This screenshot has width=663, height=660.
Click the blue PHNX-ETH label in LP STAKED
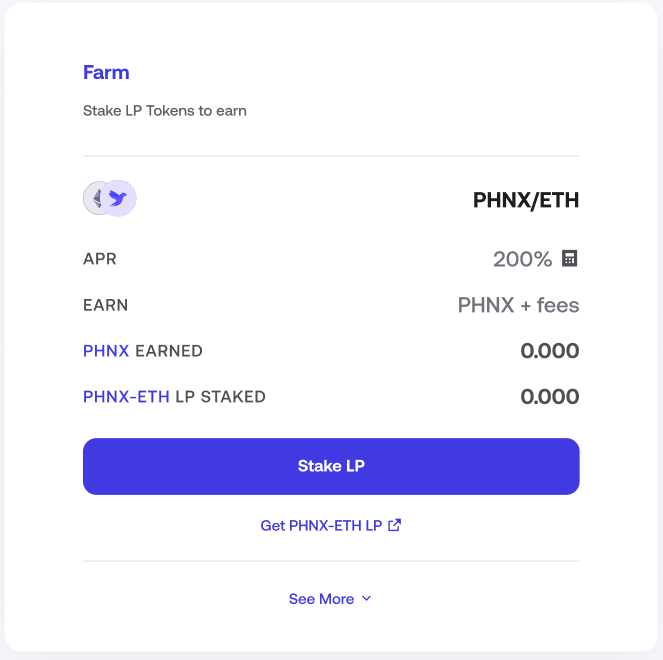click(x=126, y=397)
